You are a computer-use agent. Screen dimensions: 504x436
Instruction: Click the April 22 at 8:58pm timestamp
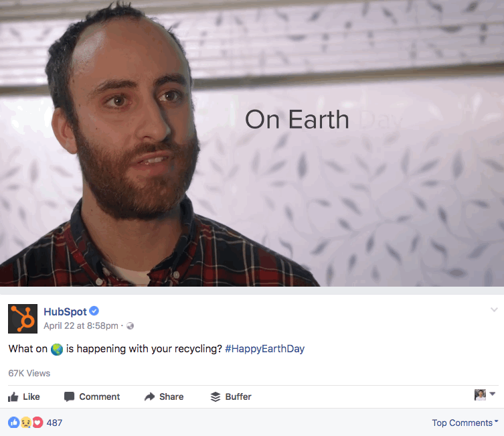[81, 325]
